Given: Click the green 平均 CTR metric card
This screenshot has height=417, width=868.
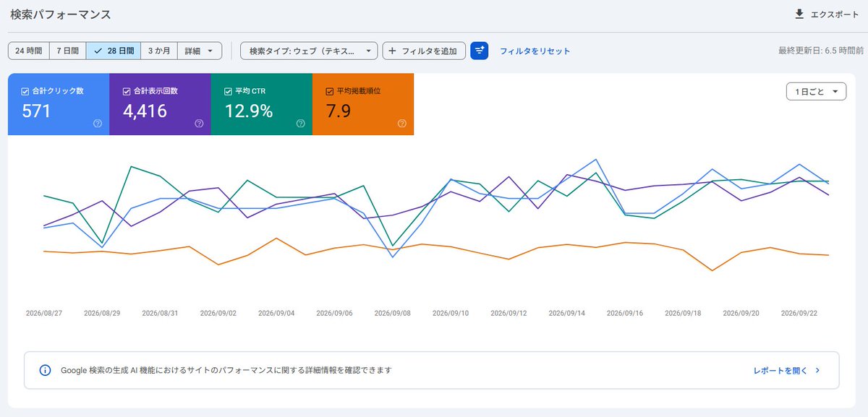Looking at the screenshot, I should point(261,104).
